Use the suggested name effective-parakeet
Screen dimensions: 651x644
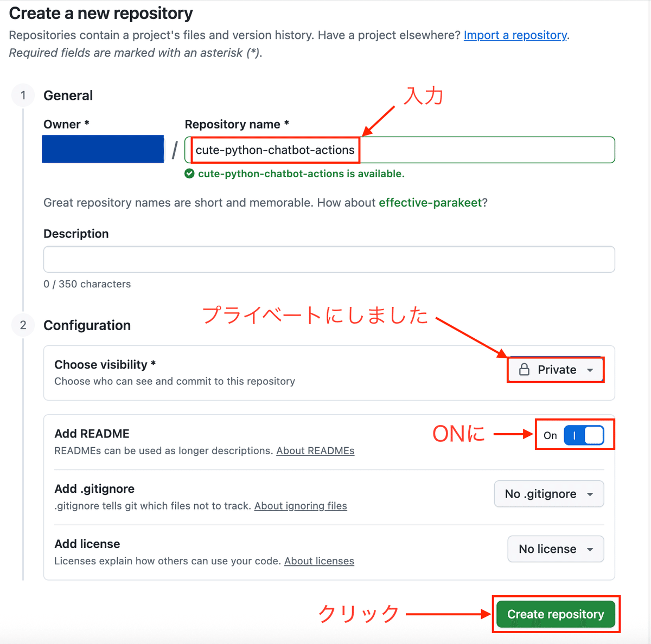pyautogui.click(x=430, y=203)
